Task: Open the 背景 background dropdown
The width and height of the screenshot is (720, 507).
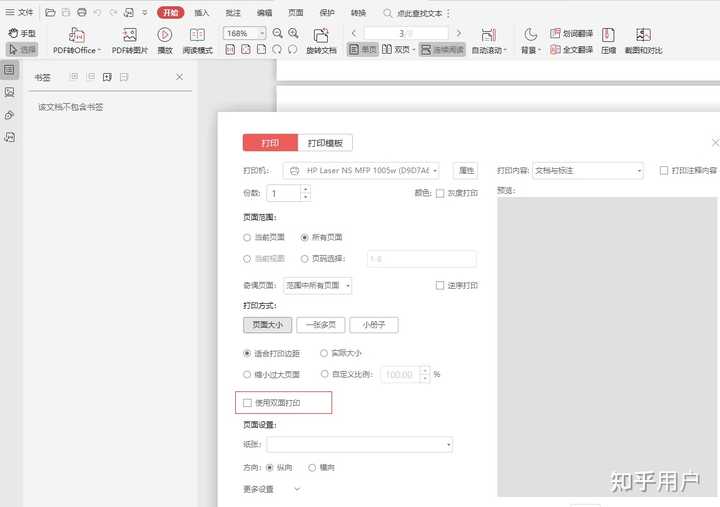Action: 540,50
